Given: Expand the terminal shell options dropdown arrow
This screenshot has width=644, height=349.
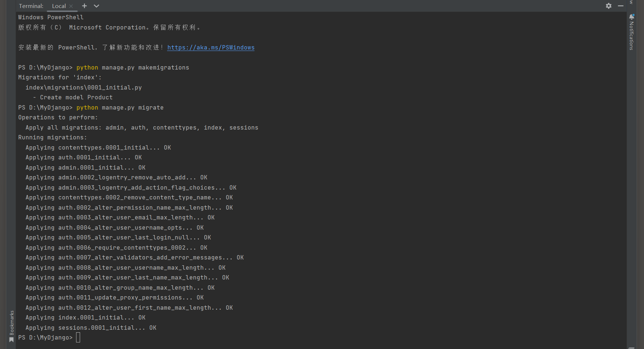Looking at the screenshot, I should point(96,6).
